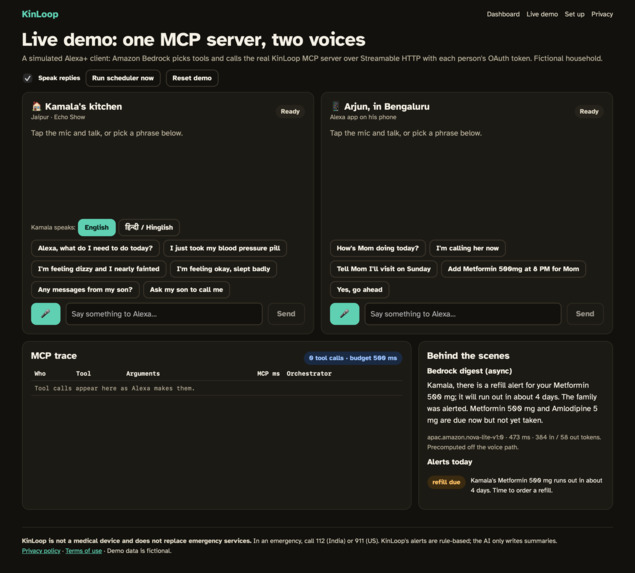
Task: Focus Arjun's 'Say something to Alexa' field
Action: (x=463, y=314)
